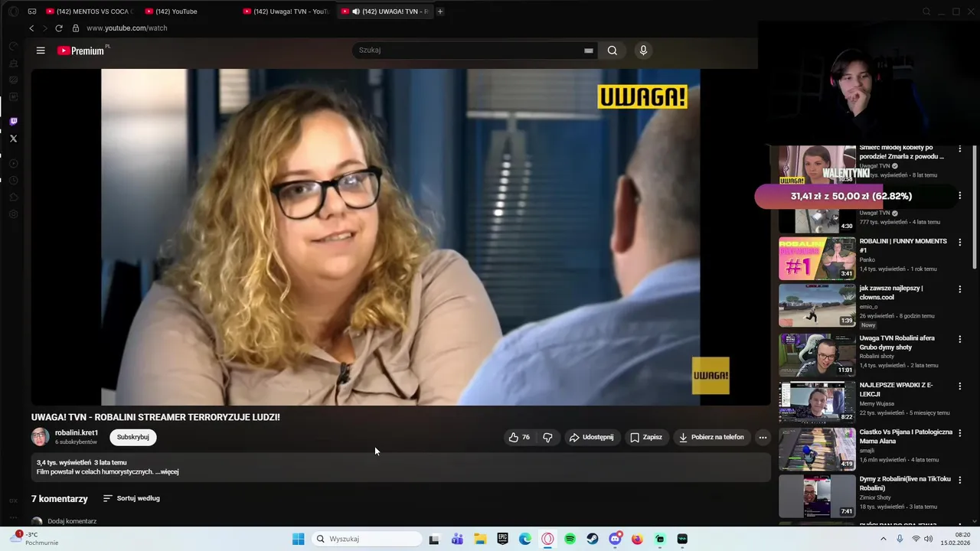This screenshot has width=980, height=551.
Task: Switch to the Uwaga! TVN - YouTube tab
Action: (x=286, y=11)
